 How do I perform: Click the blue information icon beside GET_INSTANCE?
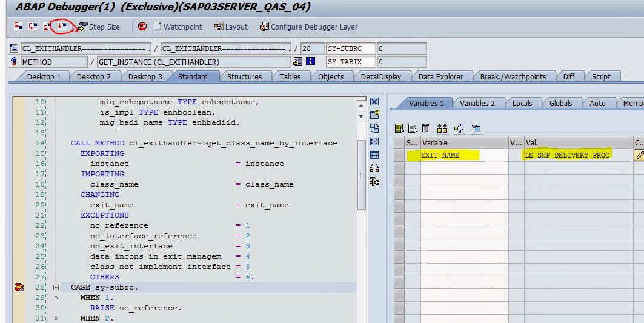(310, 62)
